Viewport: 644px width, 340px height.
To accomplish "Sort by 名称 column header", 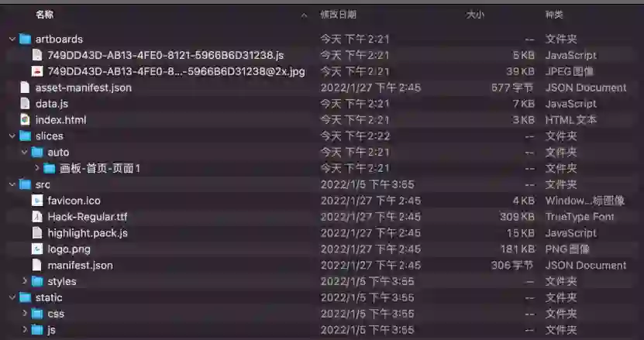I will point(44,15).
